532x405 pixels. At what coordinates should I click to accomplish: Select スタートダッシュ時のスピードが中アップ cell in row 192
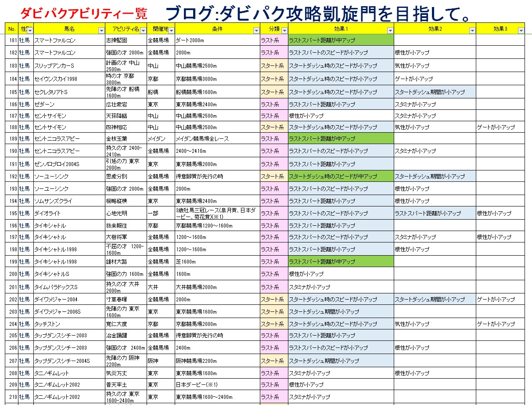[x=341, y=177]
